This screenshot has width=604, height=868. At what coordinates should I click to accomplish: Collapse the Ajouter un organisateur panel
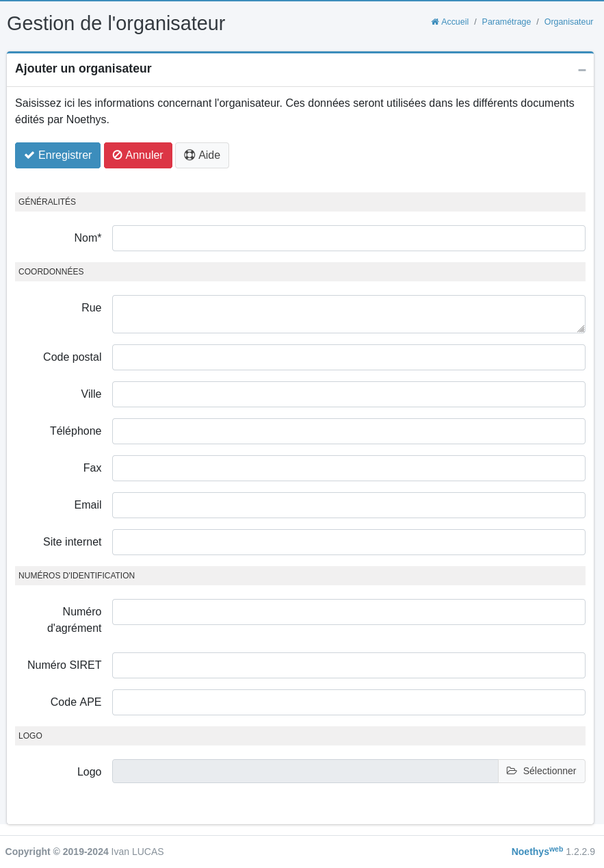click(x=581, y=70)
